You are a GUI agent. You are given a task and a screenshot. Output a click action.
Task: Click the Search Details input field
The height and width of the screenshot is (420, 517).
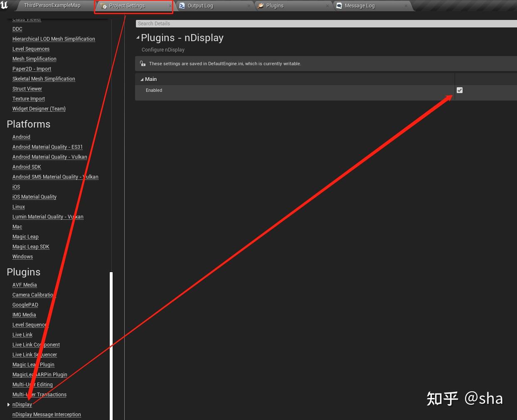326,24
